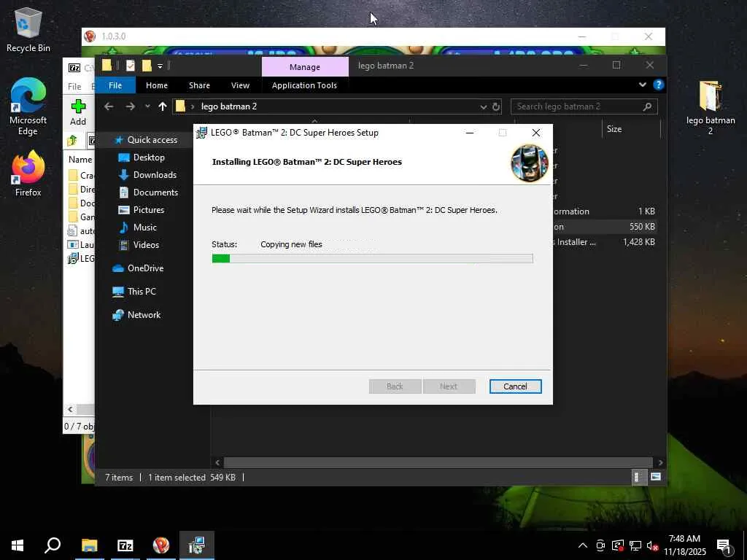Open the notification center icon
This screenshot has height=560, width=747.
point(724,547)
